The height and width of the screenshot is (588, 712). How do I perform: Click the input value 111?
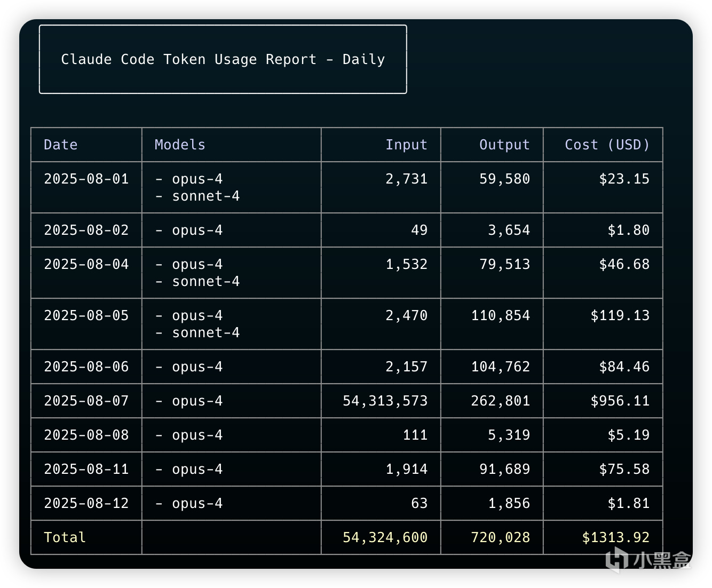click(415, 435)
